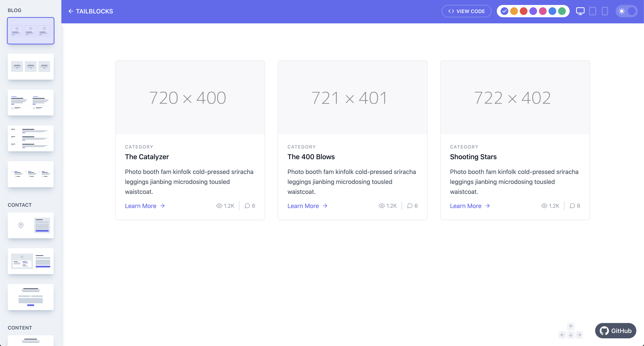Viewport: 644px width, 346px height.
Task: Click views eye icon on The Catalyzer card
Action: coord(219,206)
